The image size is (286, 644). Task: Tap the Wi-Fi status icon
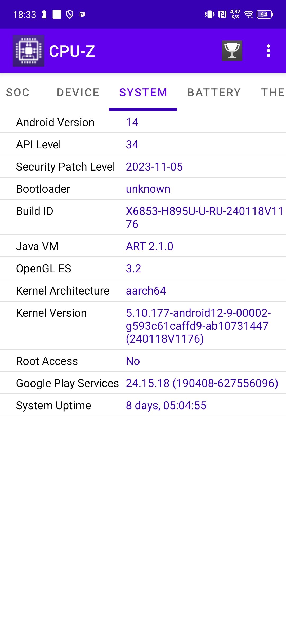pyautogui.click(x=249, y=14)
